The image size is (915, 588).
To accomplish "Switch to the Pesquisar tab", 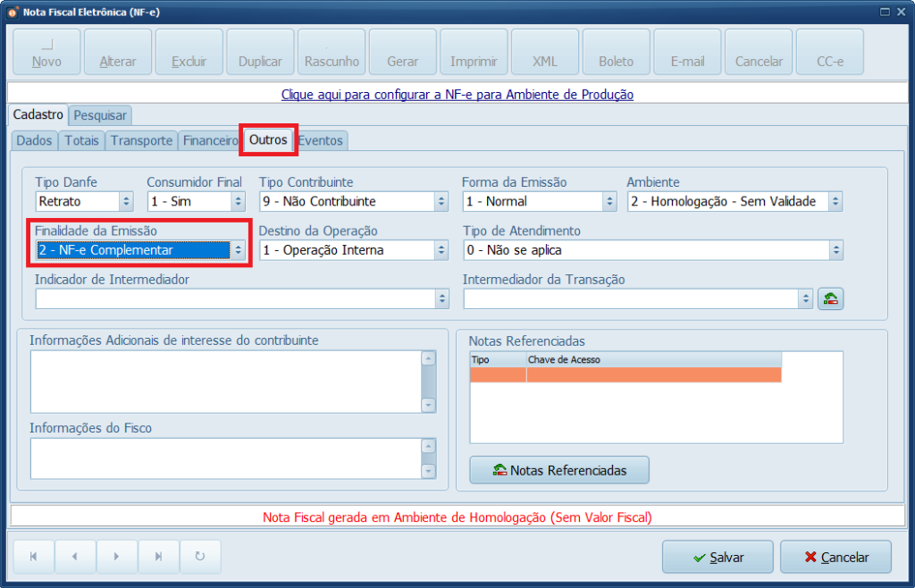I will (99, 115).
